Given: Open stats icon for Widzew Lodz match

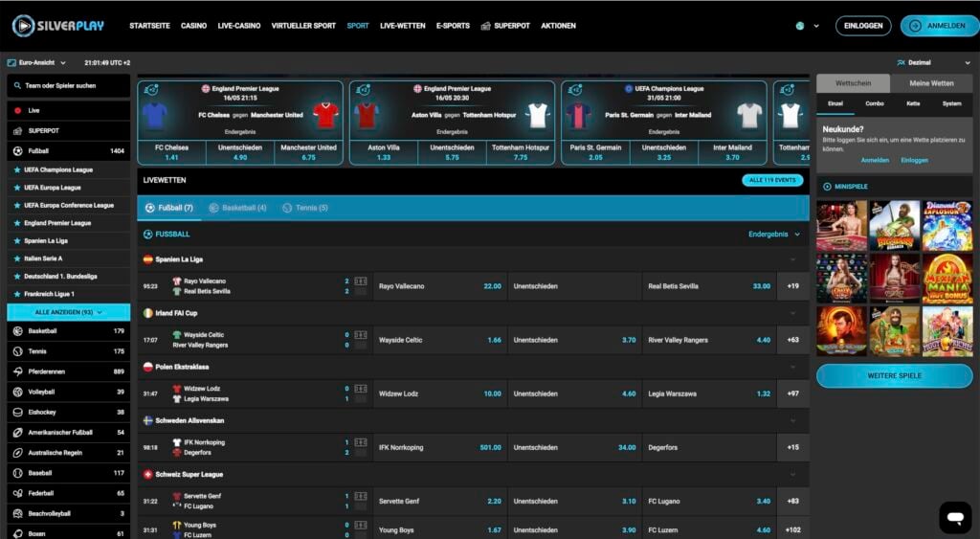Looking at the screenshot, I should [361, 389].
